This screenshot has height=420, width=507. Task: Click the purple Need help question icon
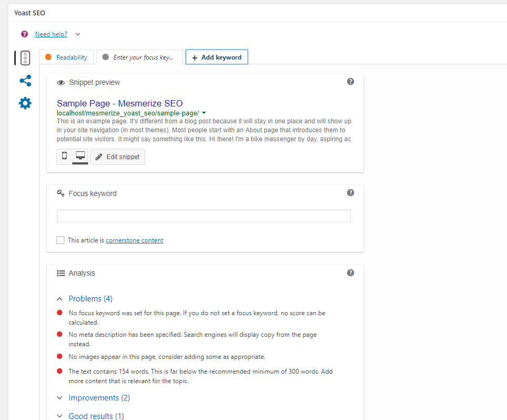pyautogui.click(x=24, y=34)
